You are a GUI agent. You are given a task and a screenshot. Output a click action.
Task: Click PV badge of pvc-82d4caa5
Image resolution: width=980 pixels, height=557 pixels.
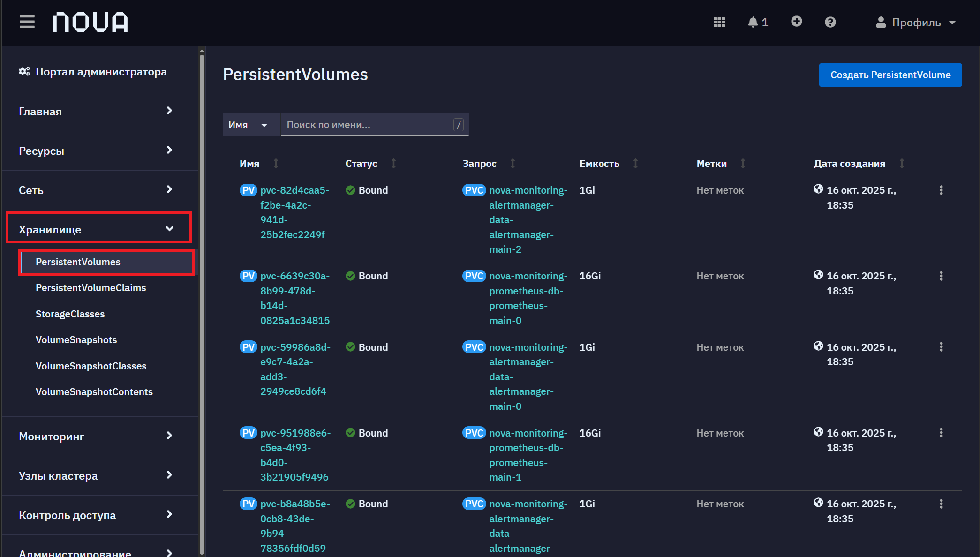pos(249,190)
